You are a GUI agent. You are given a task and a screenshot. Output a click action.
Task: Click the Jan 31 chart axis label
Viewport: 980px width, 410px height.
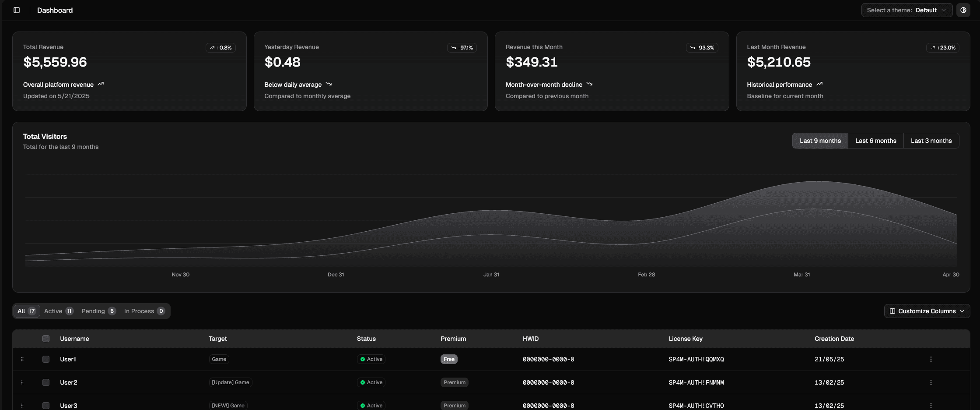coord(491,275)
